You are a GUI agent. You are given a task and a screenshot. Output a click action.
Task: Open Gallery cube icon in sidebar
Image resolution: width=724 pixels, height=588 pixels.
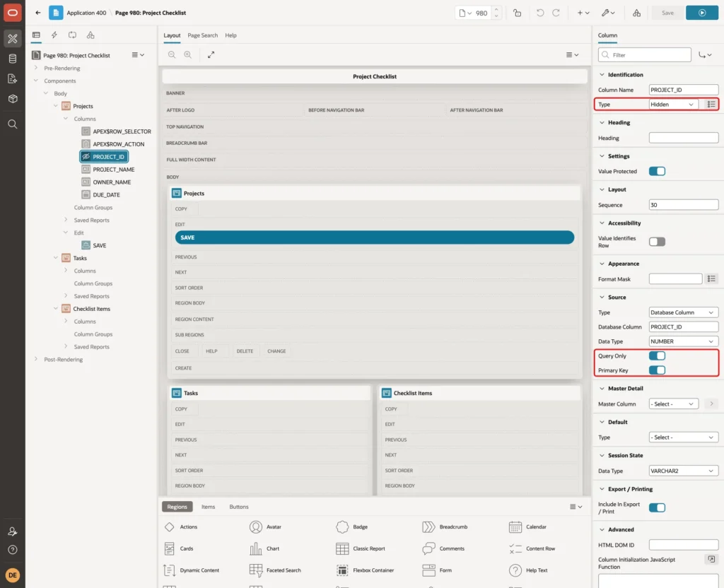(x=13, y=99)
